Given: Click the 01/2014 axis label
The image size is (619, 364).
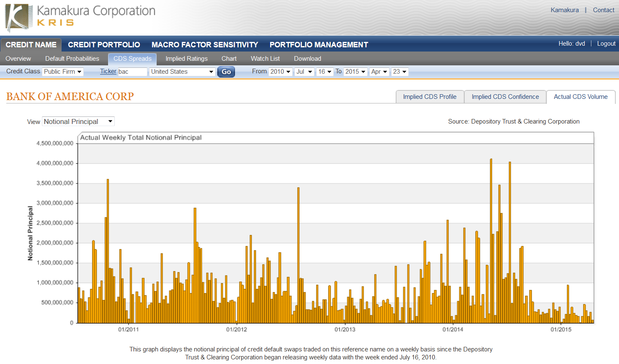Looking at the screenshot, I should tap(453, 330).
